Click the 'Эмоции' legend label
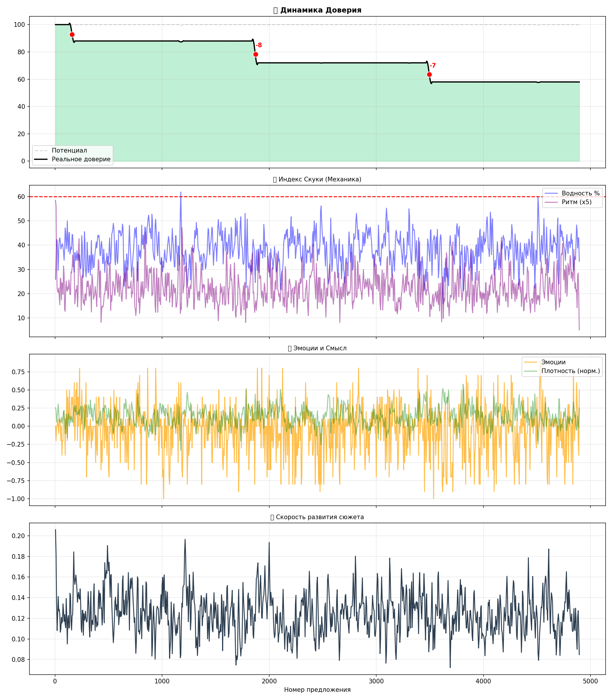The height and width of the screenshot is (700, 612). point(553,362)
